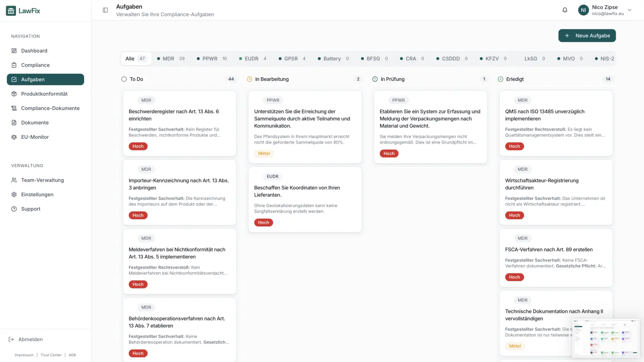The image size is (644, 362).
Task: Click Abmelden to log out
Action: pyautogui.click(x=25, y=339)
